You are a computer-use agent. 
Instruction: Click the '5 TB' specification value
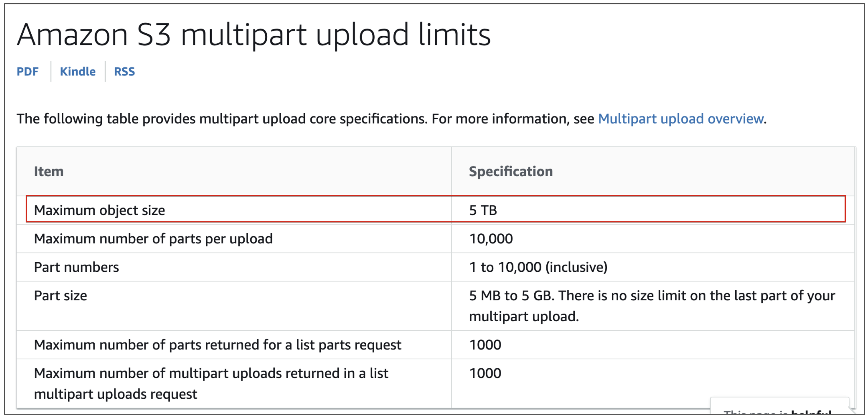pyautogui.click(x=483, y=210)
